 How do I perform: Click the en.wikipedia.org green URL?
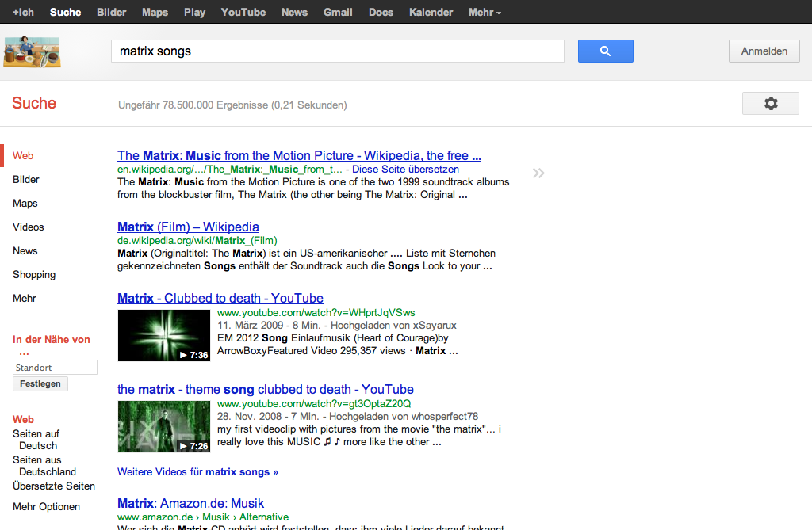coord(229,170)
